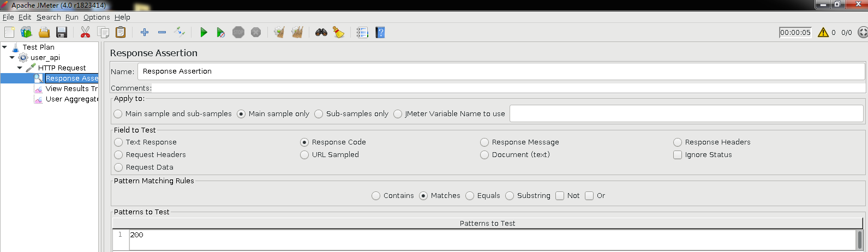Choose Sub-samples only option
Viewport: 868px width, 252px height.
pos(351,114)
